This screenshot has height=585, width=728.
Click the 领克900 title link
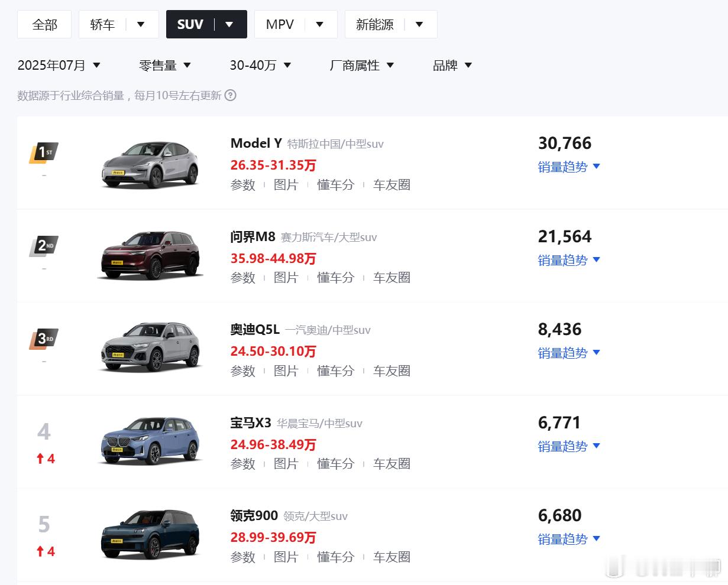254,515
